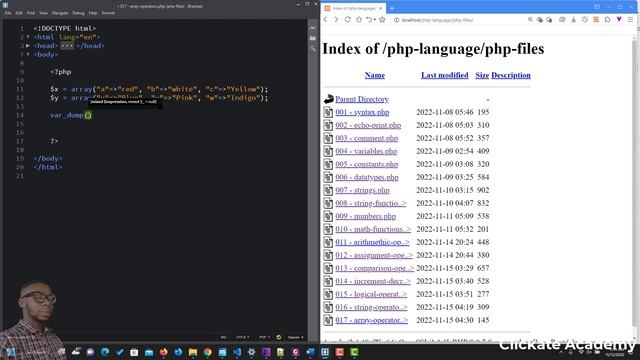640x360 pixels.
Task: Collapse the body tag fold arrow
Action: 28,54
